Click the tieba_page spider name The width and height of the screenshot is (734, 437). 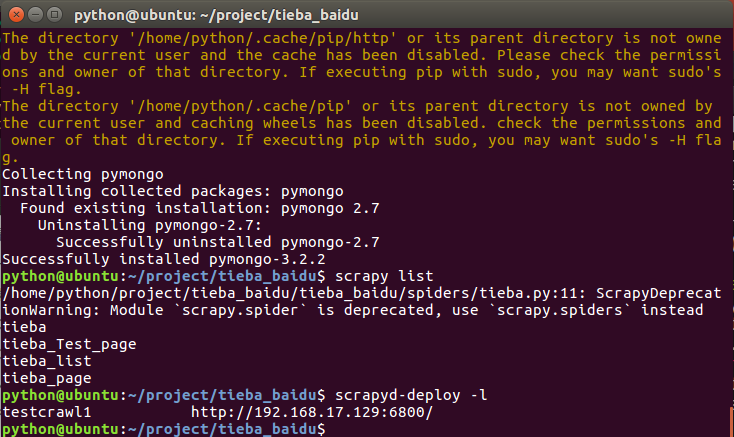click(47, 378)
